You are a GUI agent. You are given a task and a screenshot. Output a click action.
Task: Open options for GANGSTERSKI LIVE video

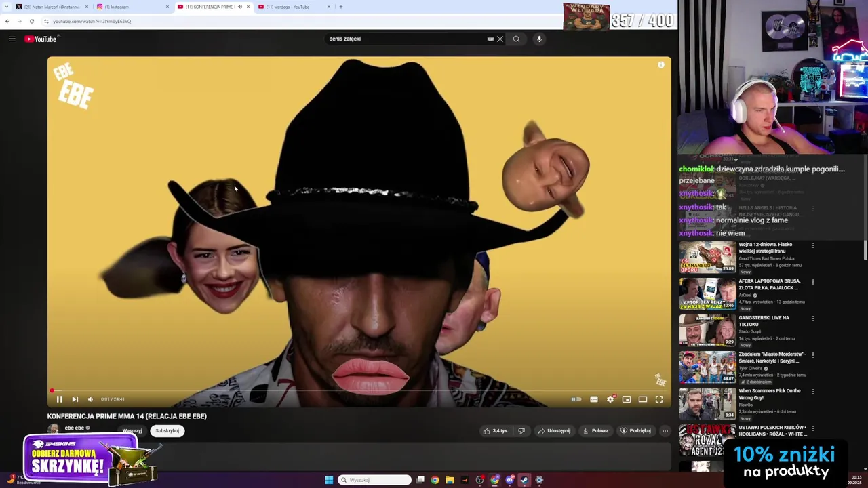point(813,319)
